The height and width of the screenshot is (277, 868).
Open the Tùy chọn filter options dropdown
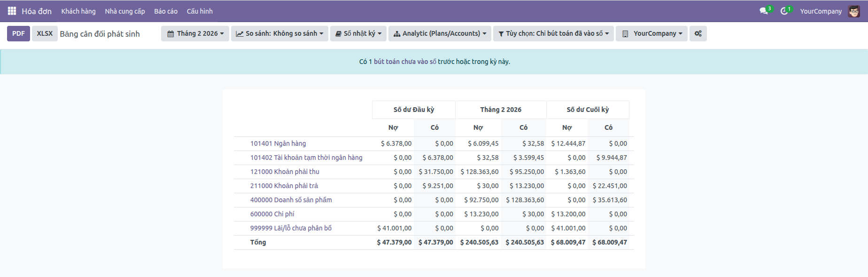553,33
